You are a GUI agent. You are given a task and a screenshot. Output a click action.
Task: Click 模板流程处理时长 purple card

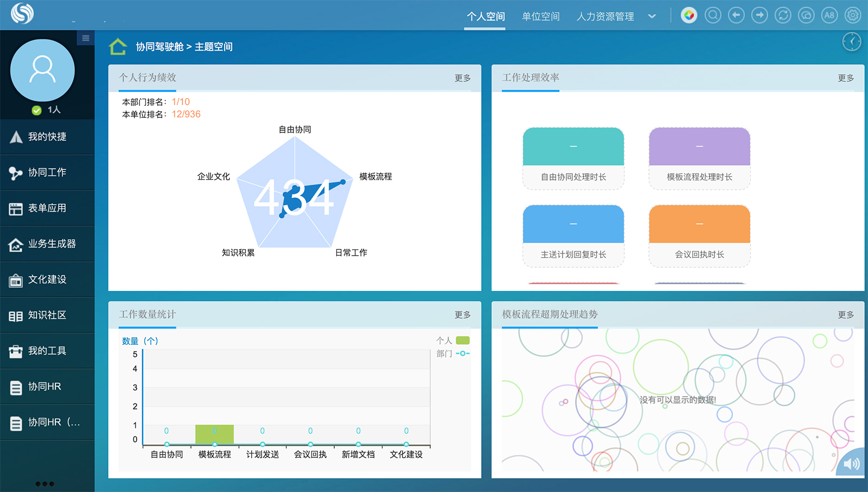coord(699,159)
